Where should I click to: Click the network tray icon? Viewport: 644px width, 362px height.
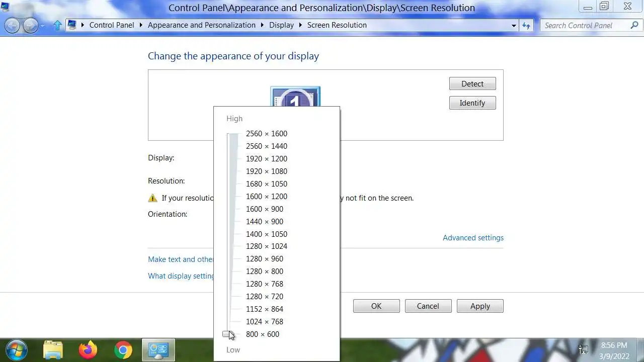pyautogui.click(x=584, y=349)
